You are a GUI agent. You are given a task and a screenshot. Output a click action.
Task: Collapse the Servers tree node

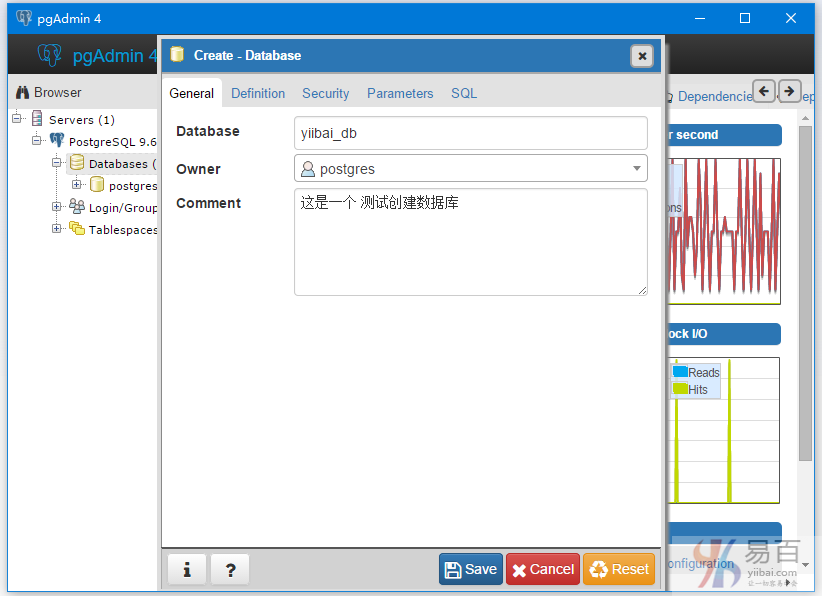coord(14,118)
